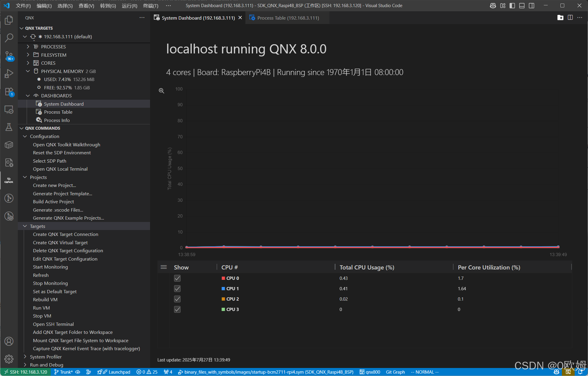Open Process Table dashboard in tree
This screenshot has width=588, height=376.
coord(58,112)
